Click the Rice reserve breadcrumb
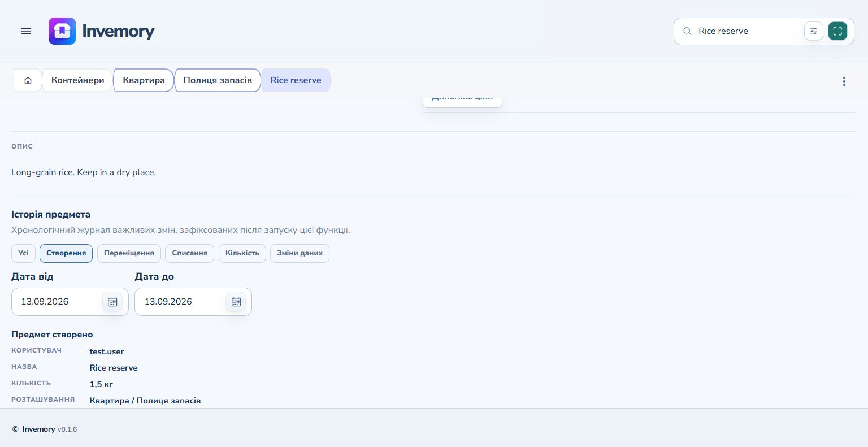 (296, 80)
